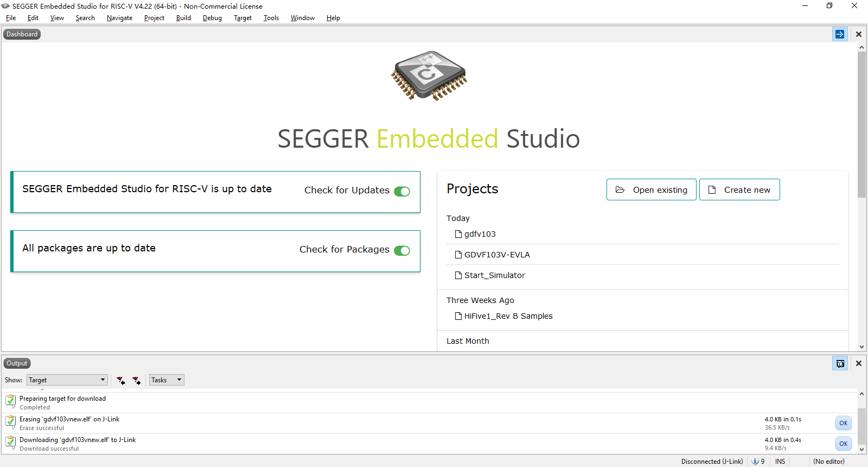Click the document icon next to GDVF103V-EVLA
The image size is (868, 467).
click(x=458, y=255)
